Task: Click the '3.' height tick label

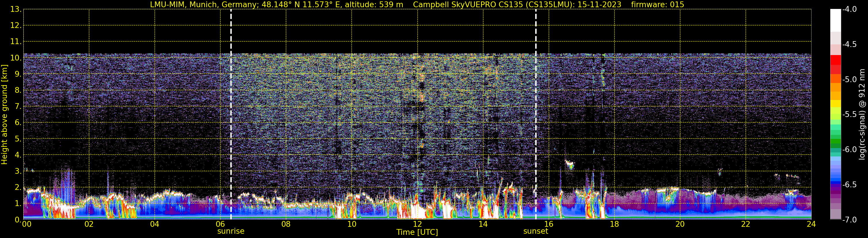Action: point(18,171)
